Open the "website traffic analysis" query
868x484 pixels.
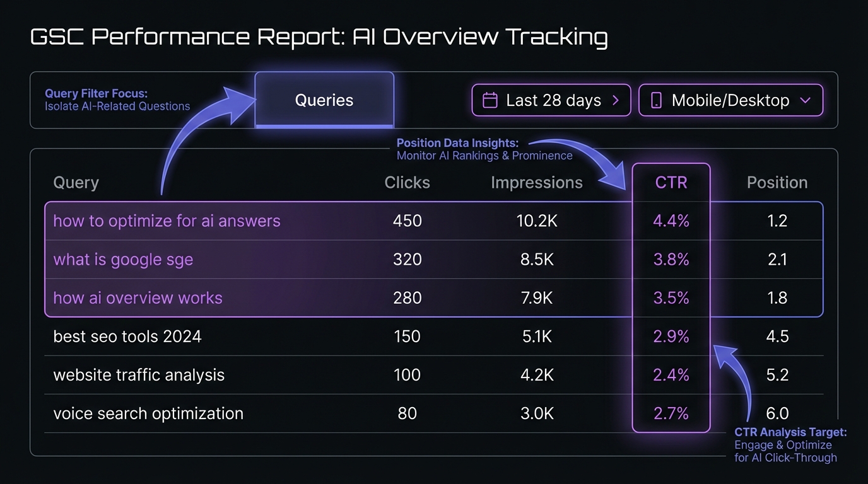pos(139,375)
